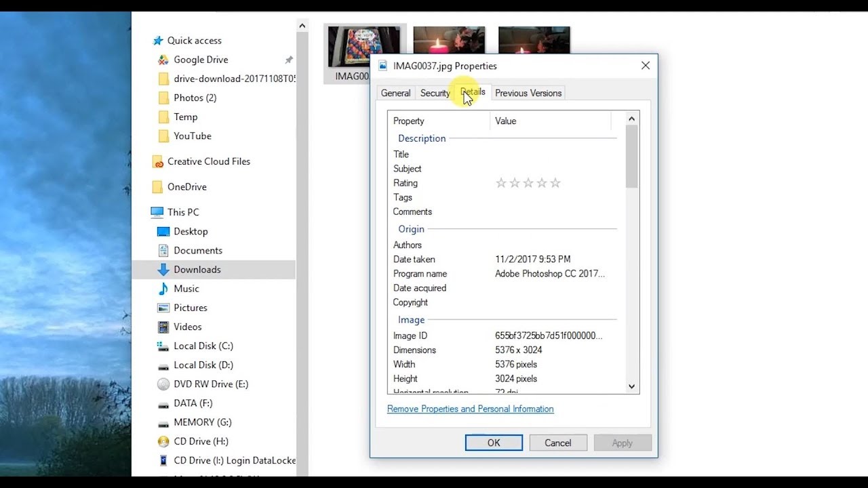Click the Videos film icon
Image resolution: width=868 pixels, height=488 pixels.
click(163, 327)
